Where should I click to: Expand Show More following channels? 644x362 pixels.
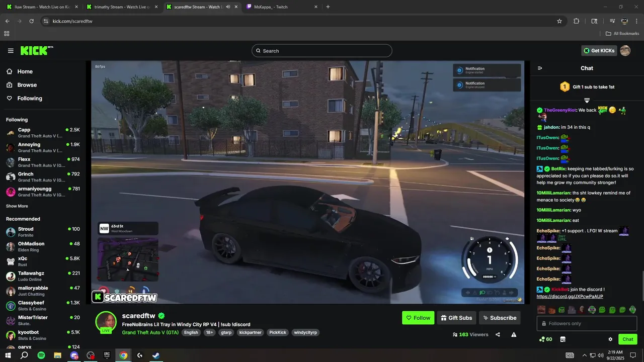pos(17,206)
